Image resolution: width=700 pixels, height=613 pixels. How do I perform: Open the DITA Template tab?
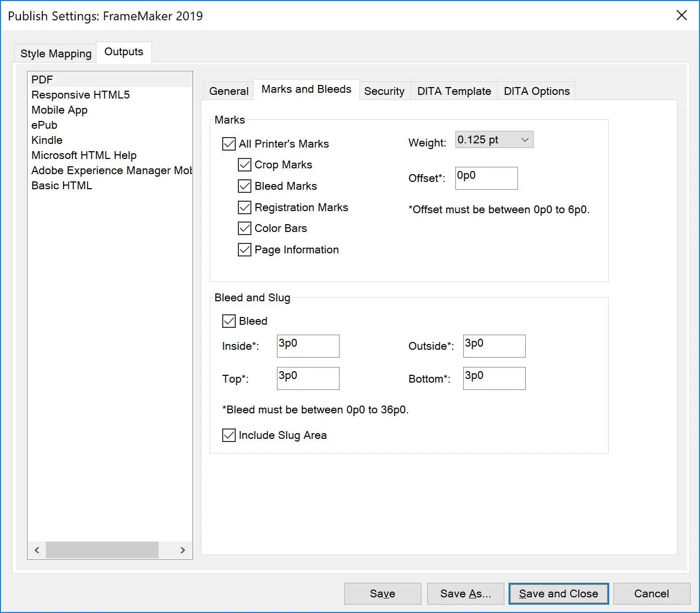[454, 91]
